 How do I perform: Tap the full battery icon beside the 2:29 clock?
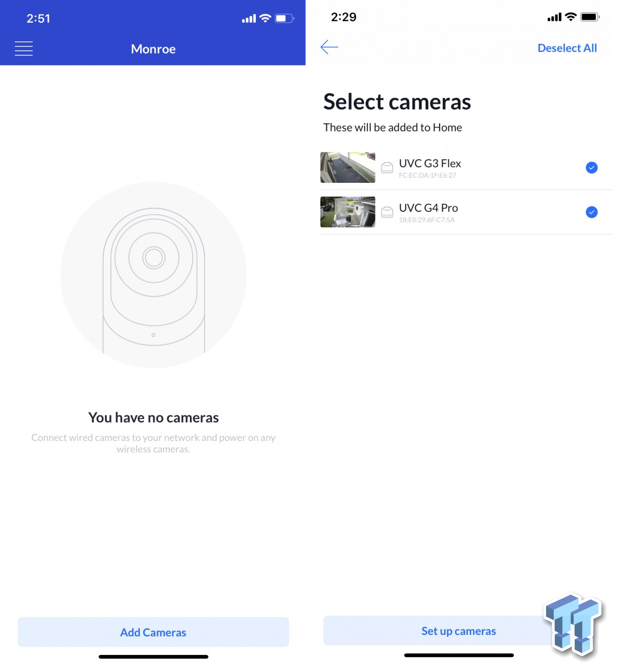pyautogui.click(x=589, y=17)
